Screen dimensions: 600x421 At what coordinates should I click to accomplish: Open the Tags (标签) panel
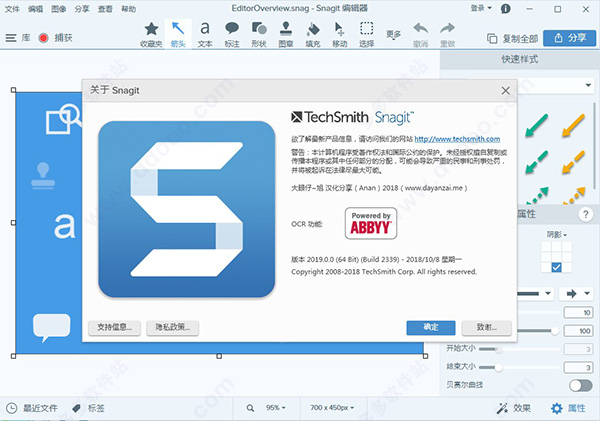tap(88, 408)
